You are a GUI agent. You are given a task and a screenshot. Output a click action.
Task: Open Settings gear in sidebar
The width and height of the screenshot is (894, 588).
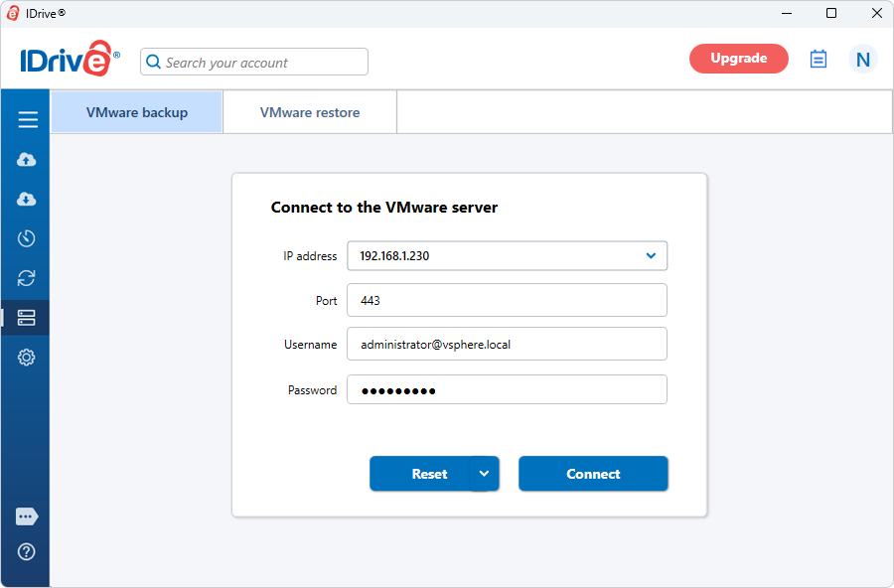pos(27,358)
